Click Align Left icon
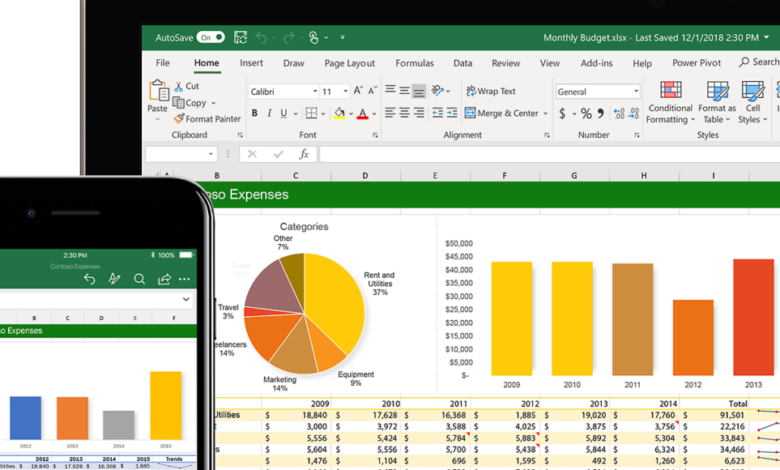Viewport: 780px width, 470px height. [390, 113]
